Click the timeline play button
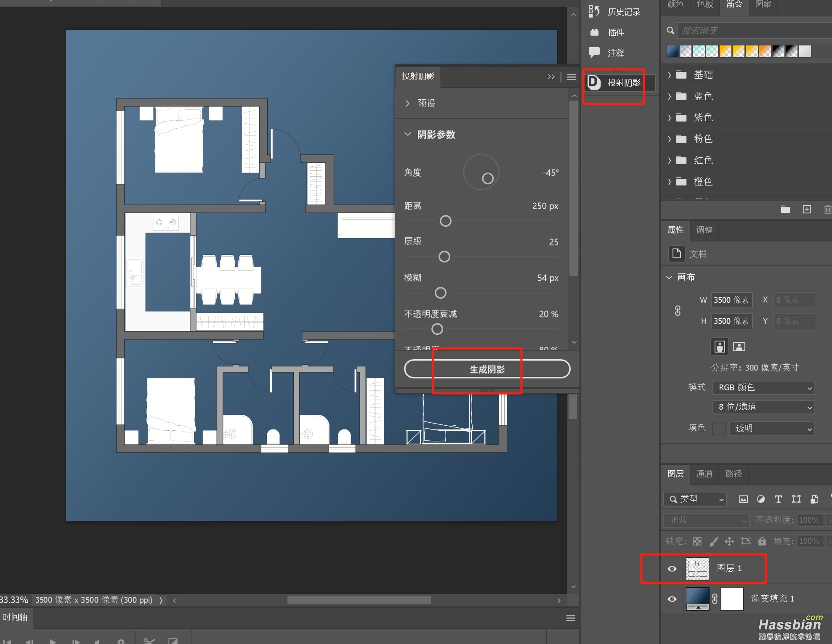 click(x=53, y=641)
